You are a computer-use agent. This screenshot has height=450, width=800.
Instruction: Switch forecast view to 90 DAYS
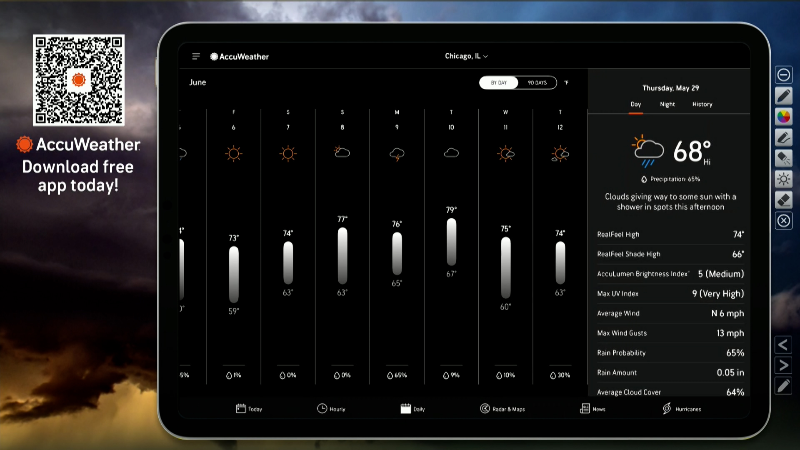click(537, 83)
